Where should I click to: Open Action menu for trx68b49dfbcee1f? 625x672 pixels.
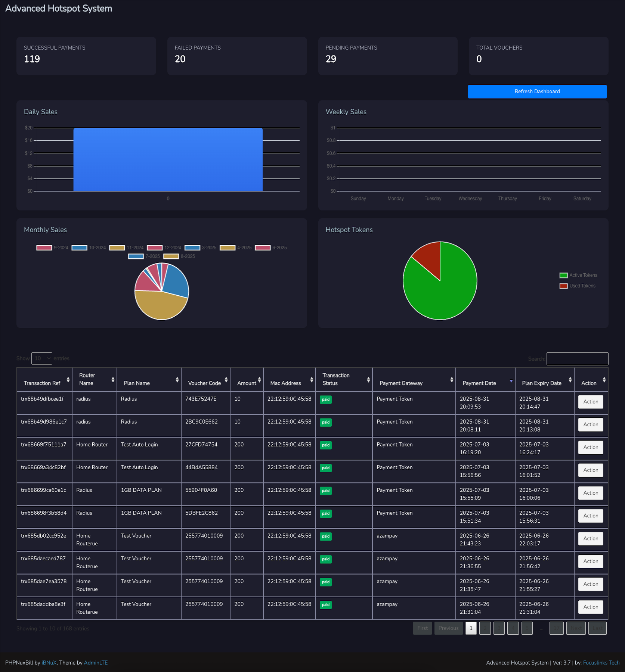click(591, 402)
